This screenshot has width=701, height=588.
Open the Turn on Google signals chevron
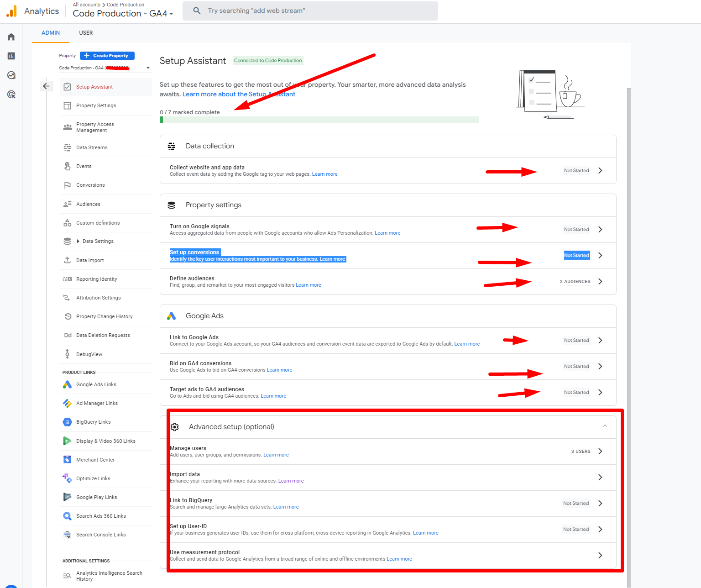pos(600,229)
